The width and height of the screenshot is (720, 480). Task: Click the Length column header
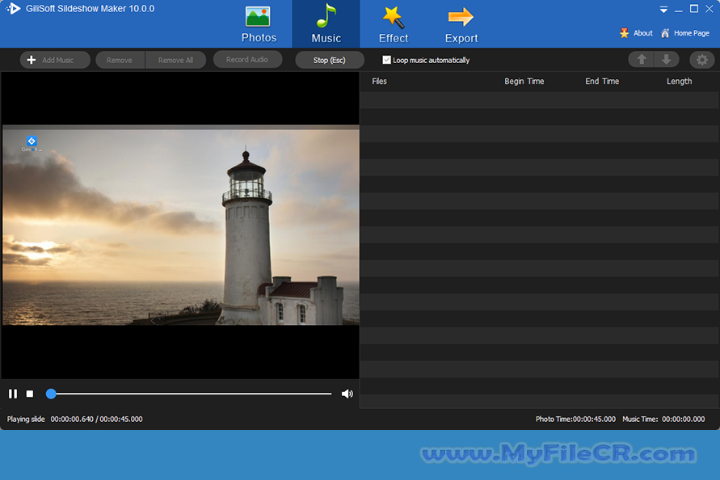tap(679, 81)
